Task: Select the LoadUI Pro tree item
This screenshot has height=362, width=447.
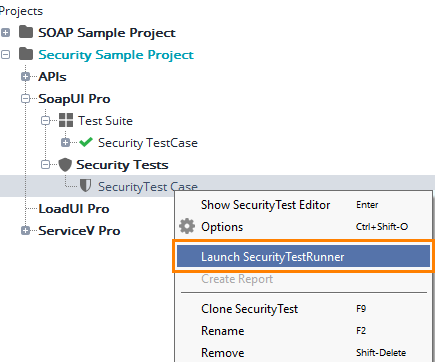Action: click(74, 209)
